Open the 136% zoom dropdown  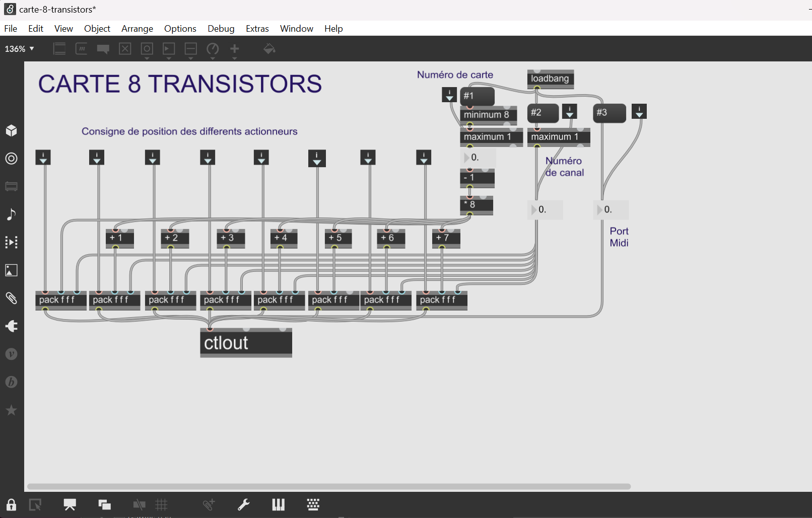click(19, 49)
